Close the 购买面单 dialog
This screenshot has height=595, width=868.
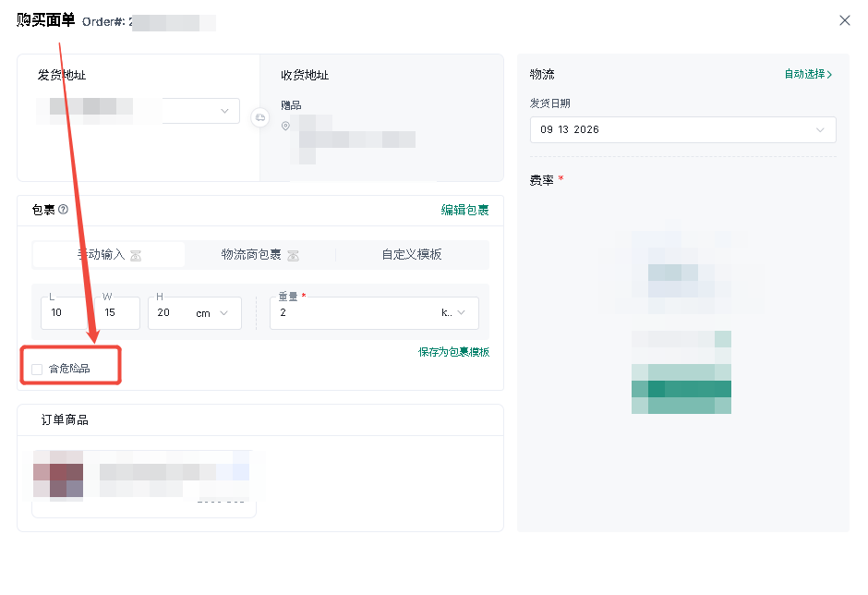tap(845, 20)
